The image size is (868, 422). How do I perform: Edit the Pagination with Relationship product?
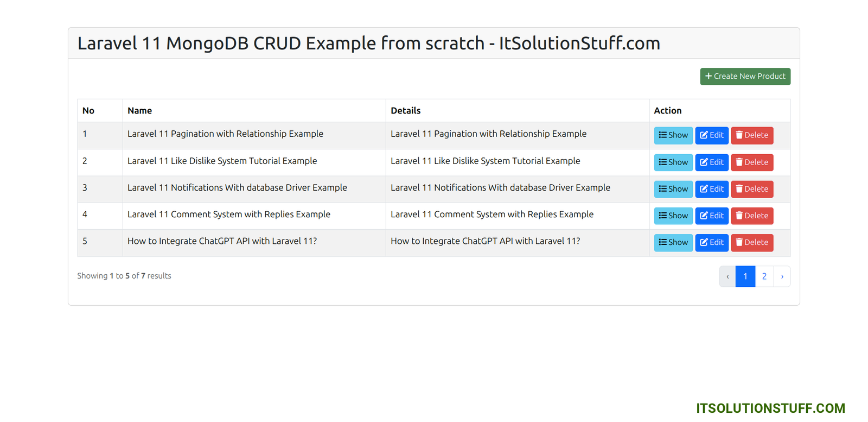[712, 135]
